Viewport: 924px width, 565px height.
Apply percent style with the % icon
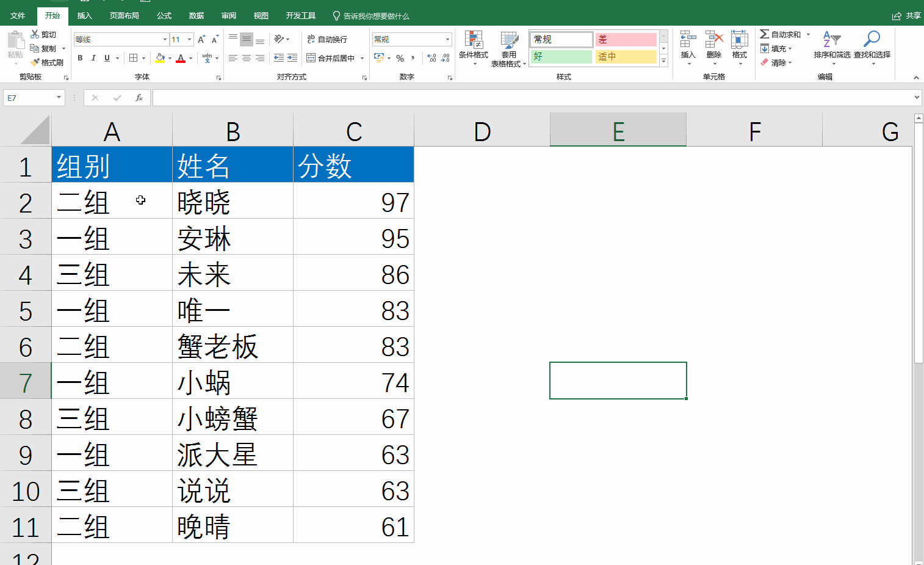point(400,58)
